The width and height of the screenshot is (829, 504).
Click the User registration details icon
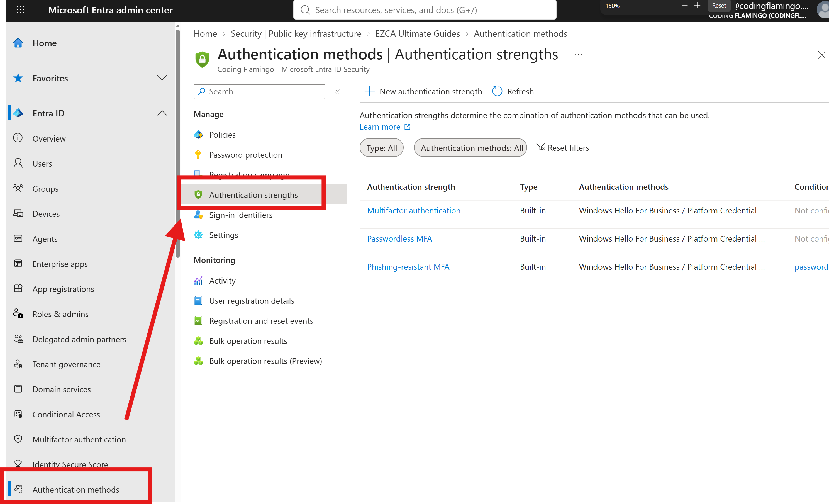(x=198, y=301)
